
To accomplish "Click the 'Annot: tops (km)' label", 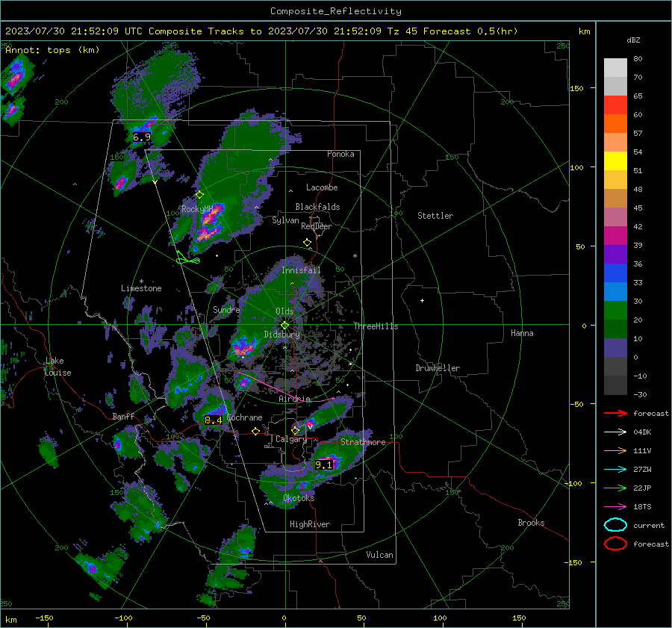I will (x=52, y=50).
